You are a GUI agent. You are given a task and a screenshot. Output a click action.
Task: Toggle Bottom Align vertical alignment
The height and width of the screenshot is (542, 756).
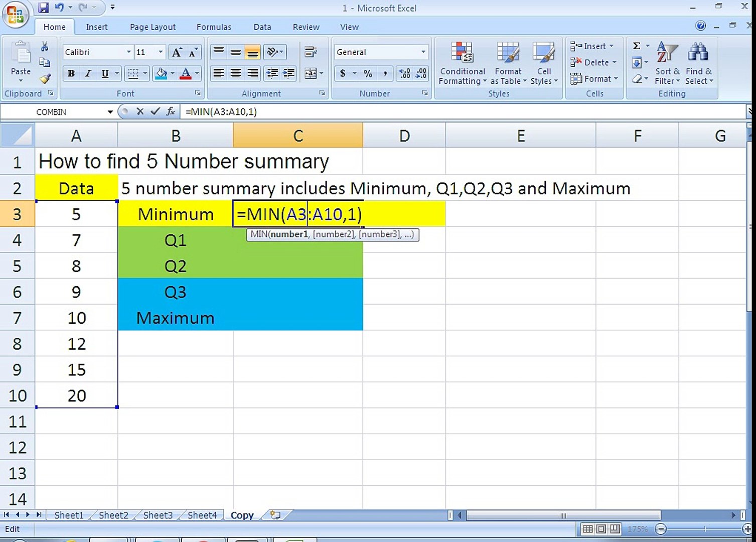point(253,52)
